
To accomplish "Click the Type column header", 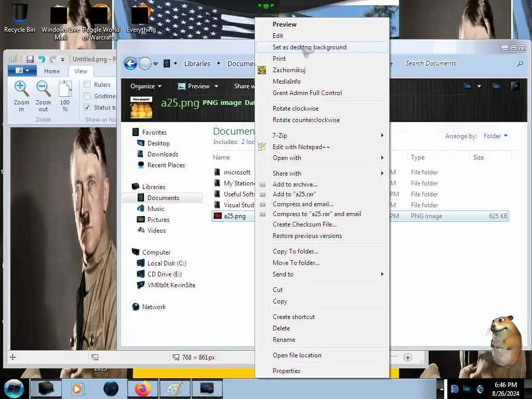I will point(418,157).
